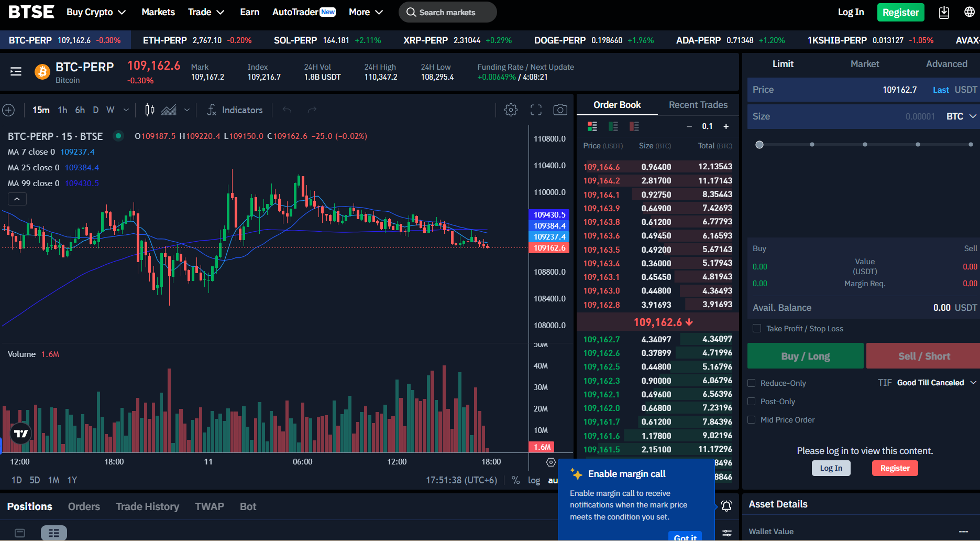Show both bids and asks order book view

pos(592,126)
